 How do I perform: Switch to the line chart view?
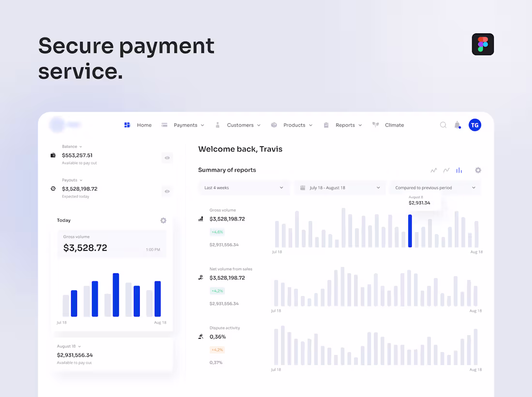tap(433, 170)
